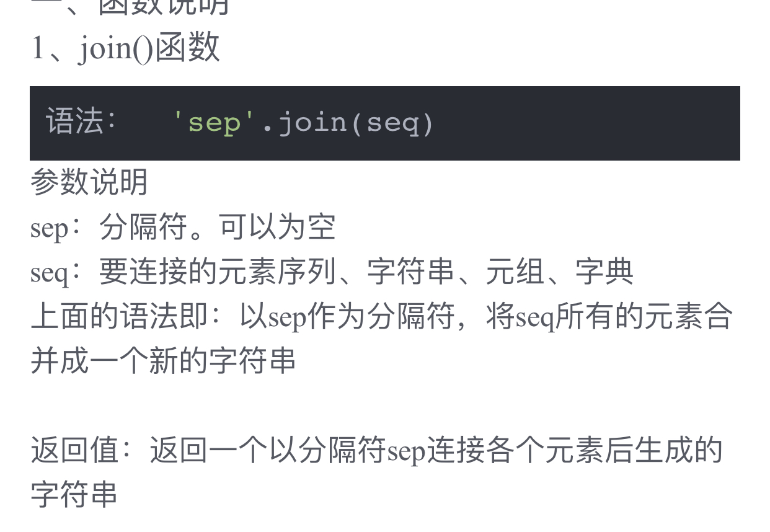Screen dimensions: 770x532
Task: Click '连接各个元素后生成的' in return description
Action: (574, 450)
